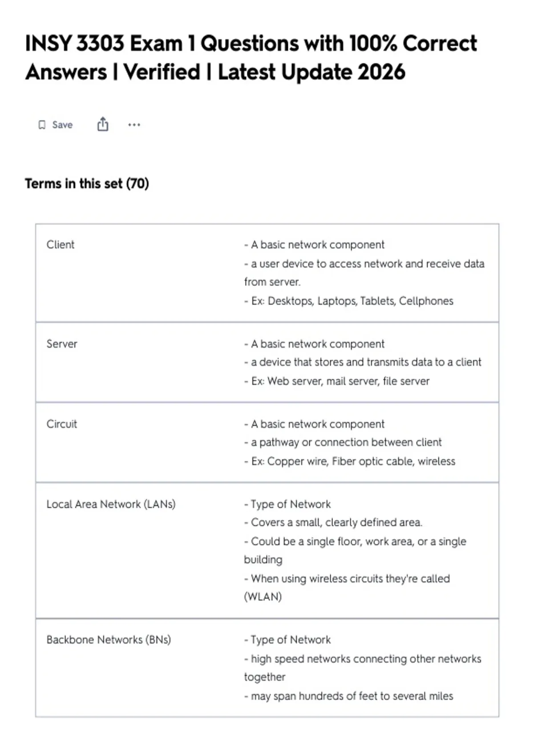Click the Save button label

(x=62, y=125)
